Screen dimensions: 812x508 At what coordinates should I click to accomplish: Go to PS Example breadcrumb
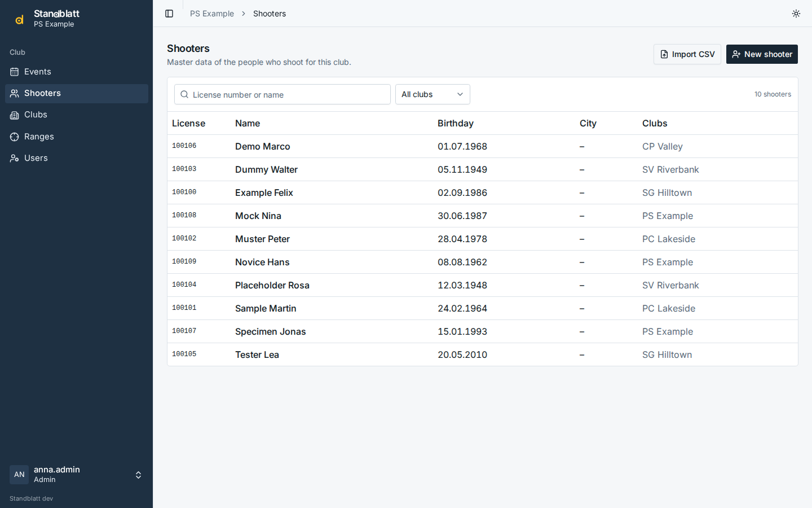coord(212,14)
